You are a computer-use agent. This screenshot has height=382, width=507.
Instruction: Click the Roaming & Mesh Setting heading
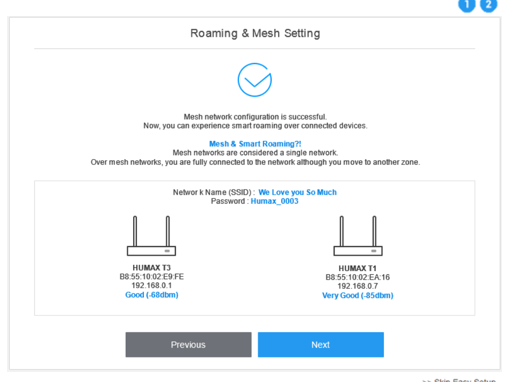click(x=255, y=33)
